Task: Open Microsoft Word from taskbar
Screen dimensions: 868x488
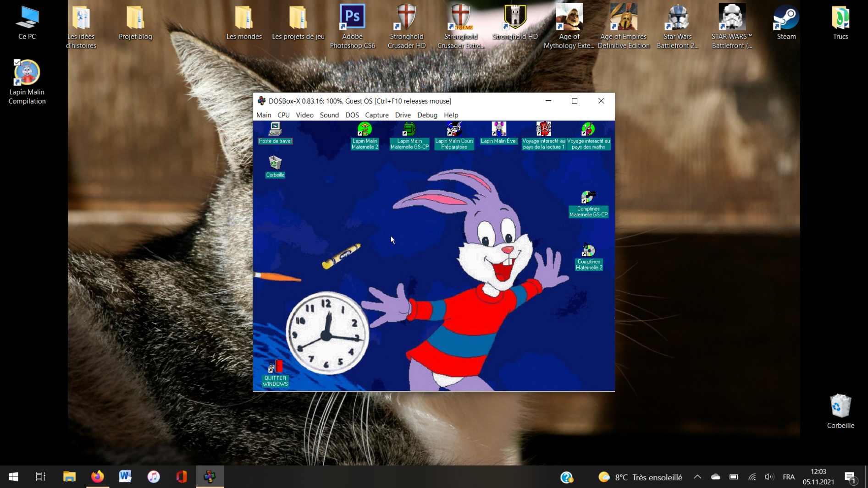Action: [x=125, y=477]
